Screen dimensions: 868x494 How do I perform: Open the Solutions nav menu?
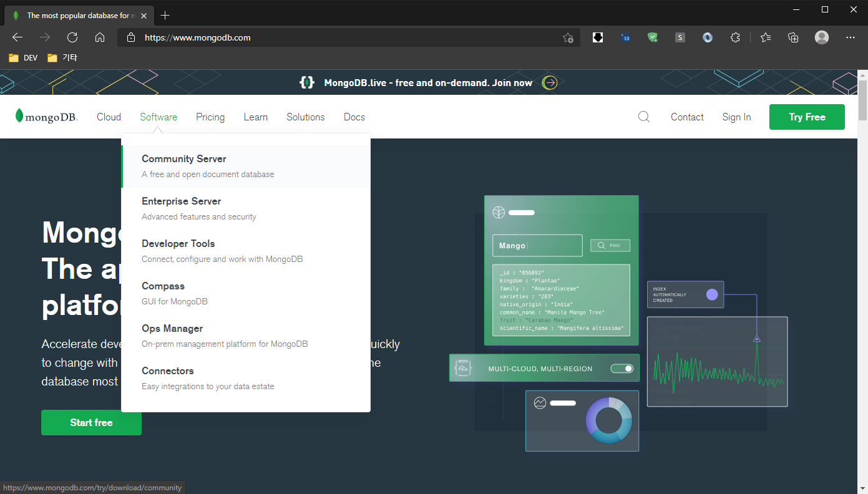coord(306,117)
